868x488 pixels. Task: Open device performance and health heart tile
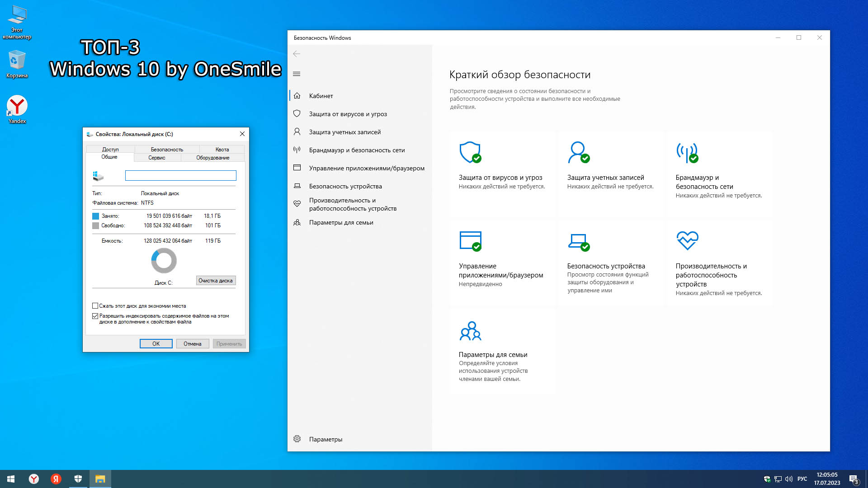click(687, 241)
